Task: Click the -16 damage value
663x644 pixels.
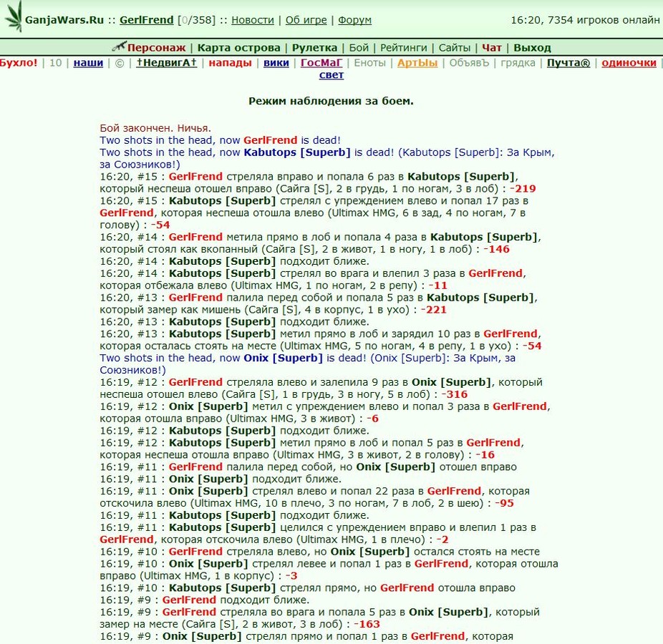Action: 485,455
